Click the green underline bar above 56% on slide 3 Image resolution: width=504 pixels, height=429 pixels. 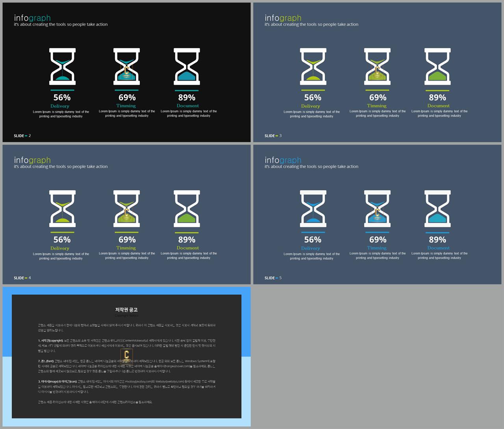313,90
